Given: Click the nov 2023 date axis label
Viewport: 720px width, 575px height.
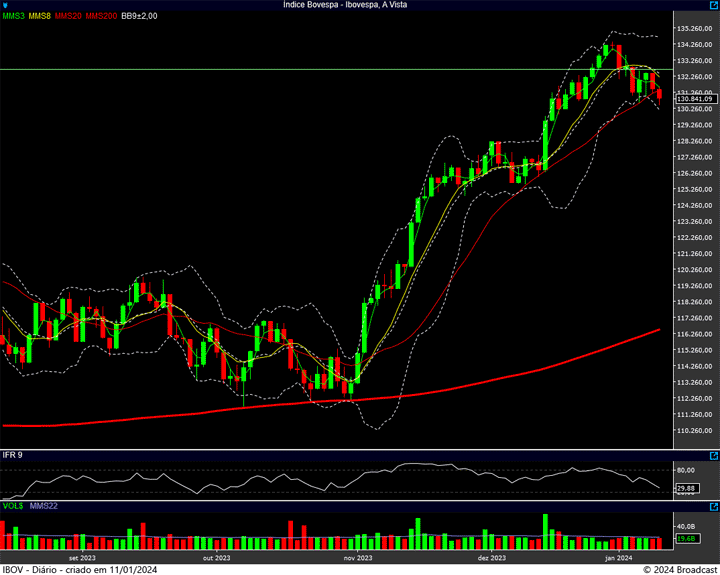Looking at the screenshot, I should coord(358,558).
